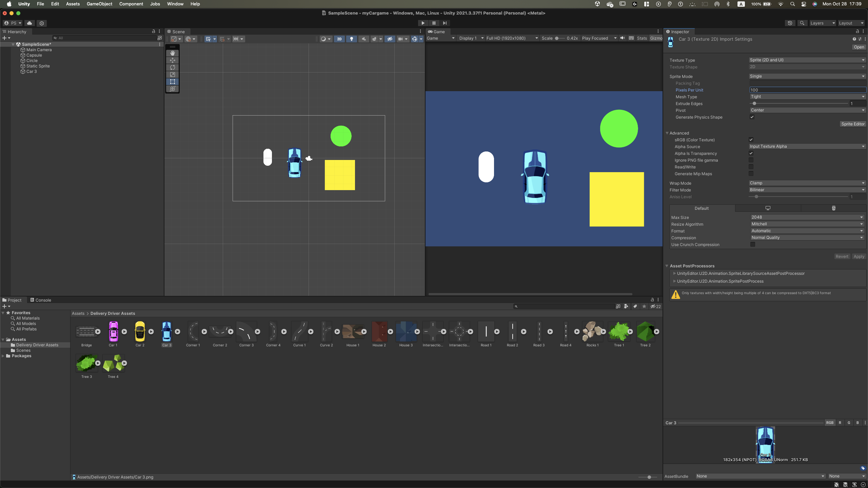Select the Scale tool in Scene
This screenshot has height=488, width=868.
(x=173, y=75)
